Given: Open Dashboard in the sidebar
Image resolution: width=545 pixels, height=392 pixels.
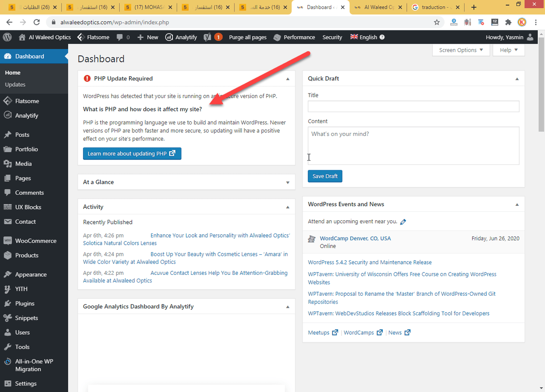Looking at the screenshot, I should pyautogui.click(x=34, y=56).
